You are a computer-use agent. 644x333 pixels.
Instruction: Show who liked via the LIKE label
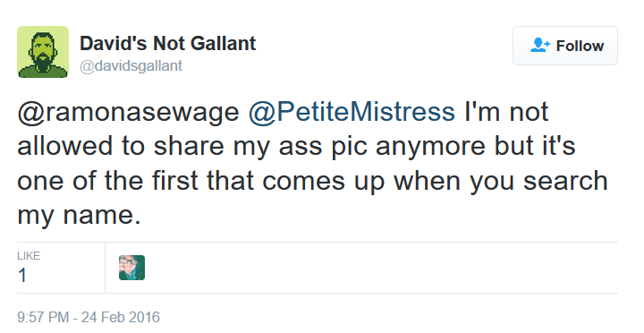29,256
